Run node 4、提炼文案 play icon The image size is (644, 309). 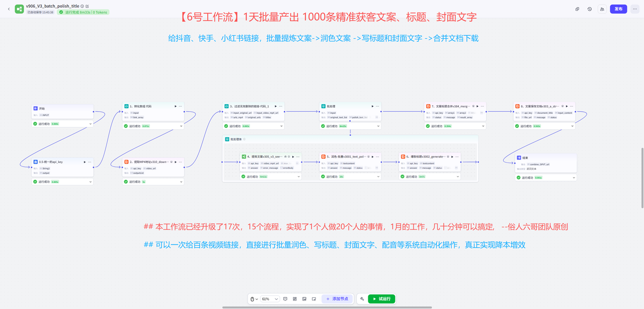293,157
